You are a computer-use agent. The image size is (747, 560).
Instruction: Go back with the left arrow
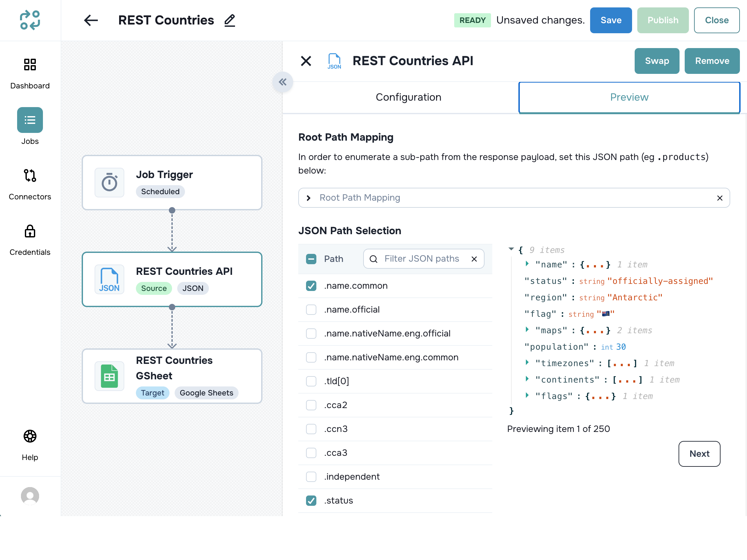91,20
